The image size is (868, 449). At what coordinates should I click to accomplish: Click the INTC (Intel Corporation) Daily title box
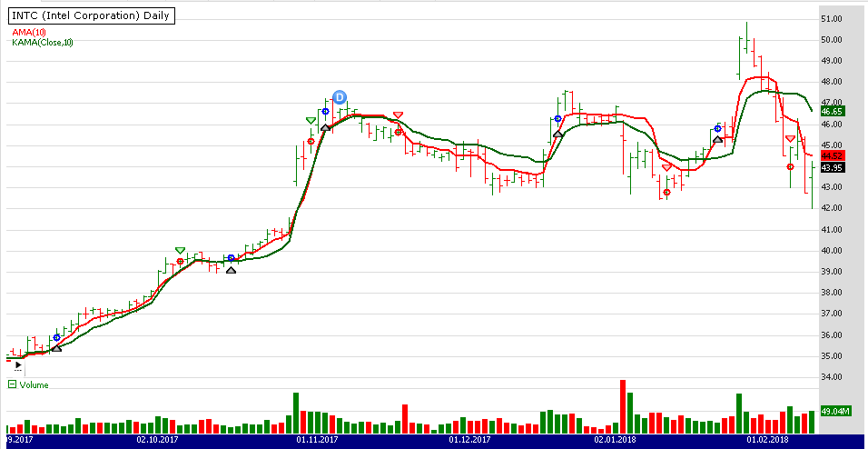[x=92, y=16]
